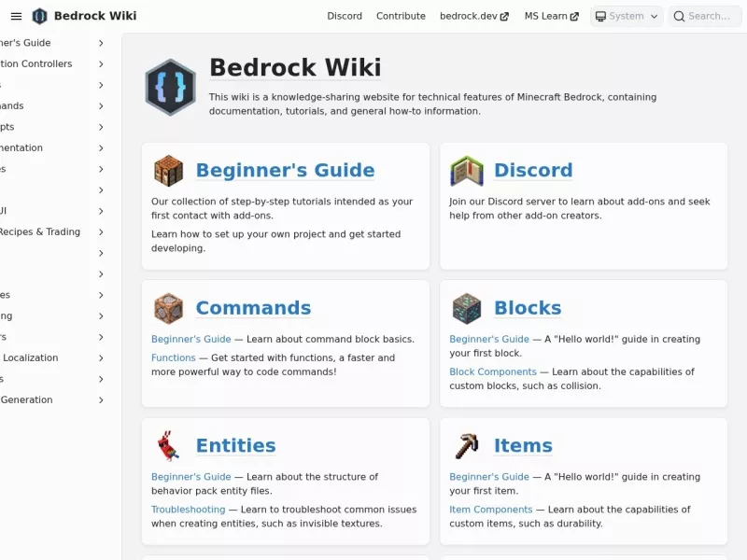Open the Functions link

click(174, 357)
